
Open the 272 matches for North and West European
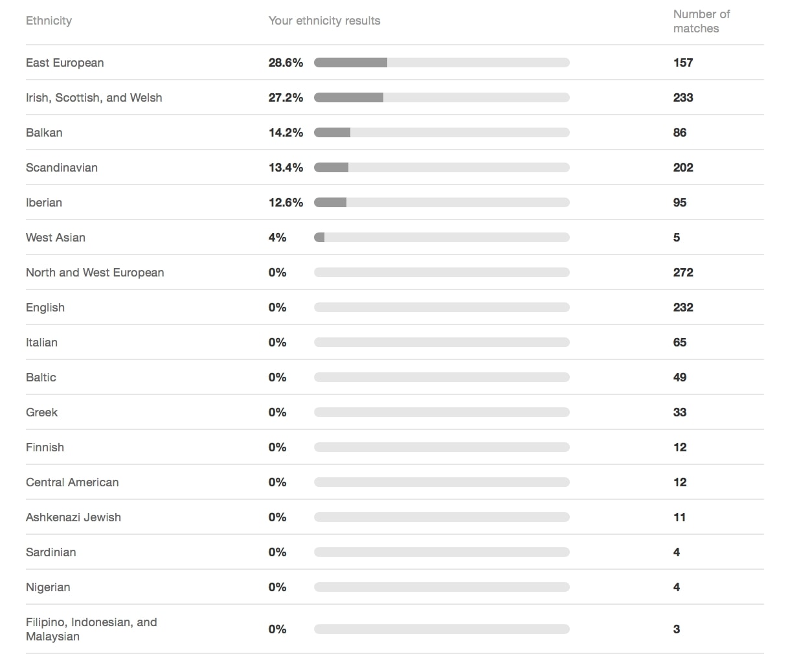pos(683,273)
